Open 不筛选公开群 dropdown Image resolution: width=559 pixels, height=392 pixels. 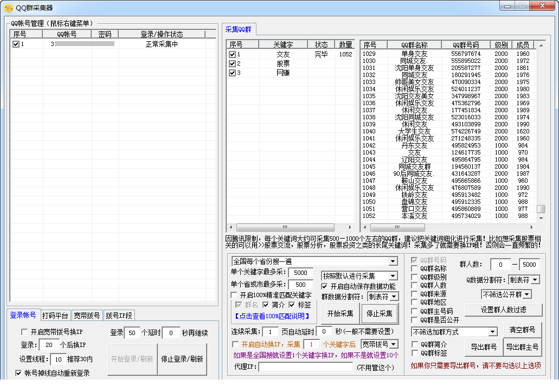[527, 294]
